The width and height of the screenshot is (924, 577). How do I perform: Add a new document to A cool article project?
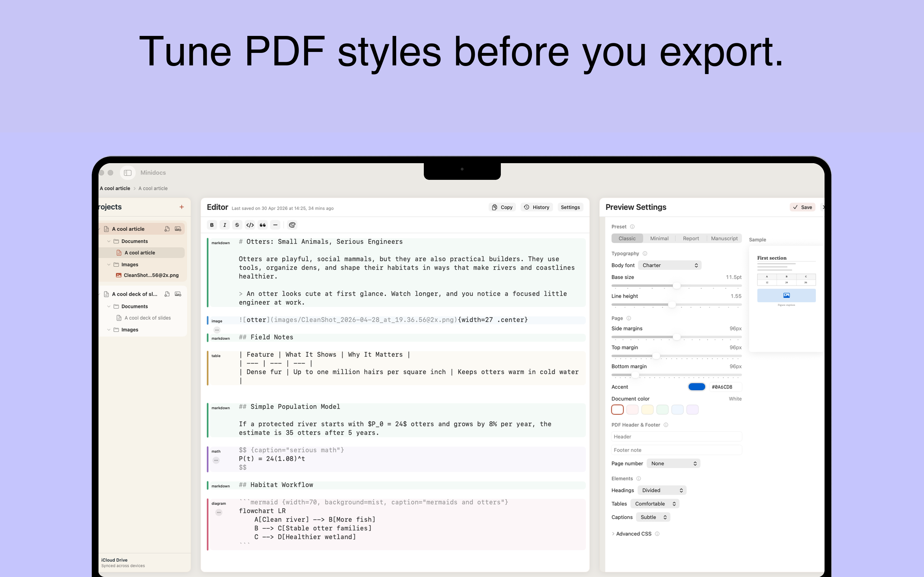167,229
